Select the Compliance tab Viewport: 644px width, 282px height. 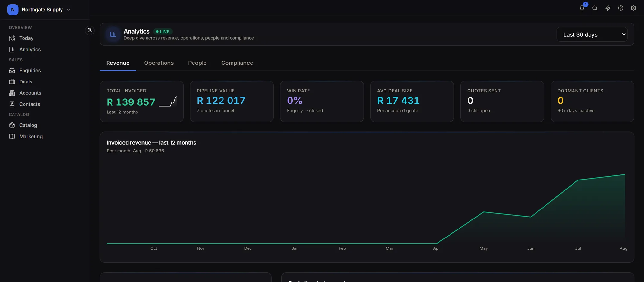[x=237, y=63]
